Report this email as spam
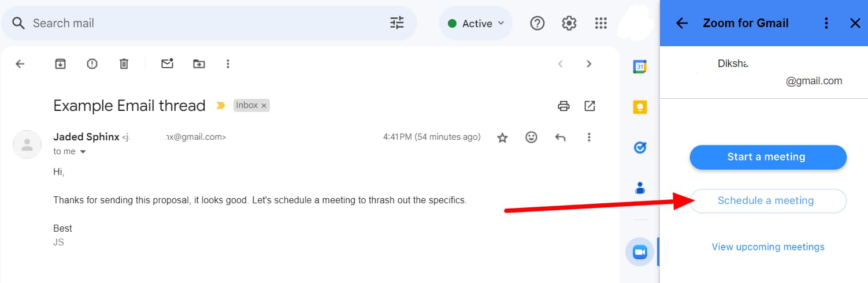 92,64
